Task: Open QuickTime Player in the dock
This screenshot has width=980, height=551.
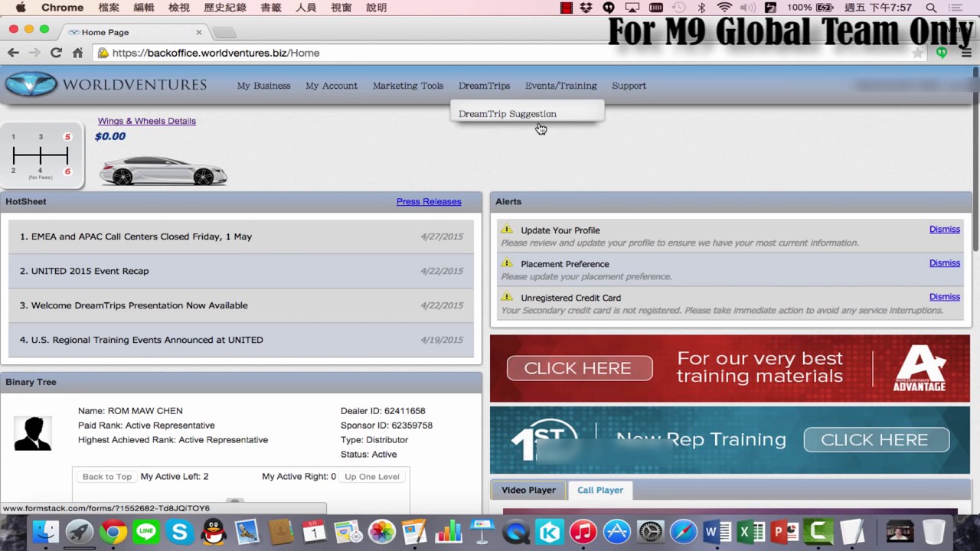Action: click(516, 532)
